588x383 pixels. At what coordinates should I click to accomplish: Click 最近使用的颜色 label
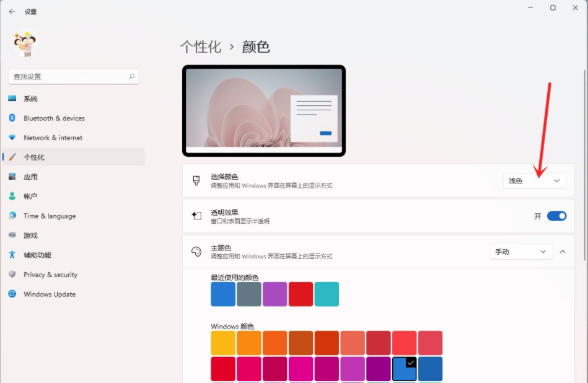tap(235, 278)
